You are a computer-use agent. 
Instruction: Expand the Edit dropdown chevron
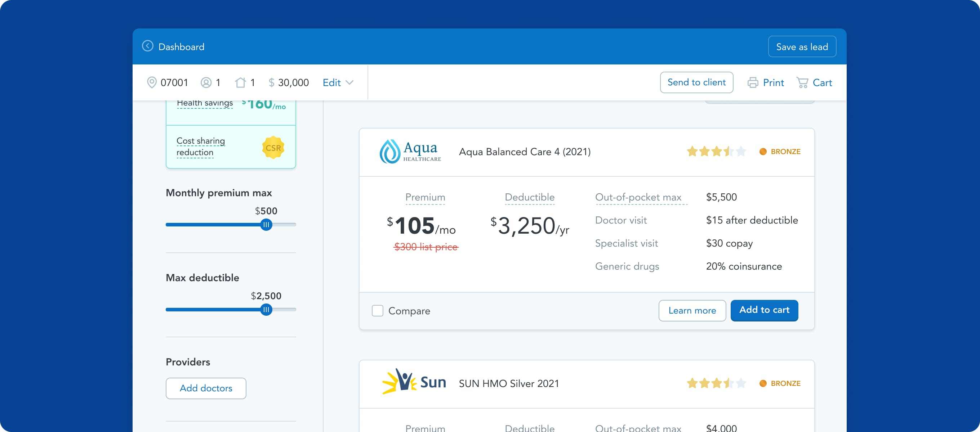349,82
